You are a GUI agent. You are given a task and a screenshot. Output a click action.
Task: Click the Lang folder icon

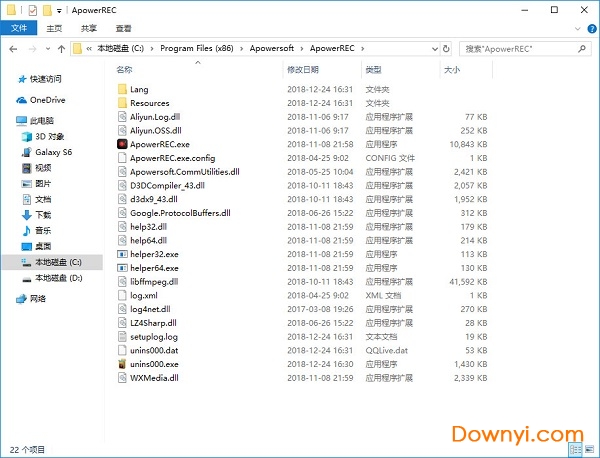122,89
